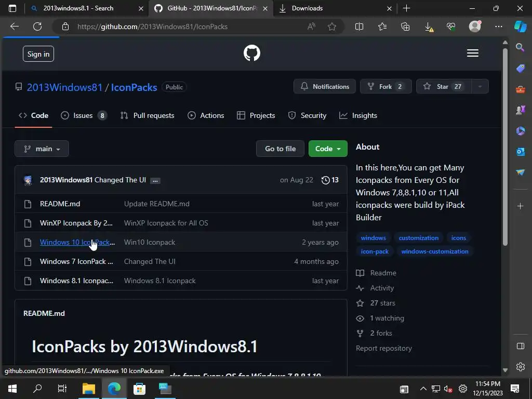The height and width of the screenshot is (399, 532).
Task: Switch to the Code repository tab
Action: point(33,115)
